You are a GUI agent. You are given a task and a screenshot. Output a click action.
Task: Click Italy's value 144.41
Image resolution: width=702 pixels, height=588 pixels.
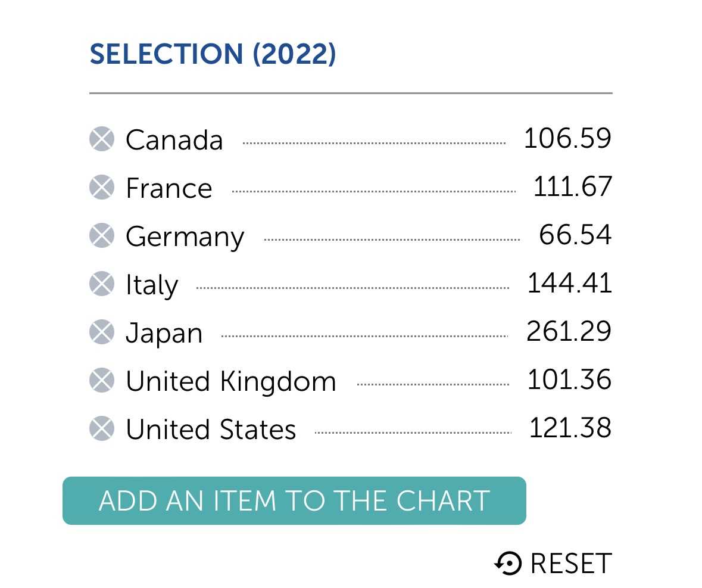click(569, 283)
